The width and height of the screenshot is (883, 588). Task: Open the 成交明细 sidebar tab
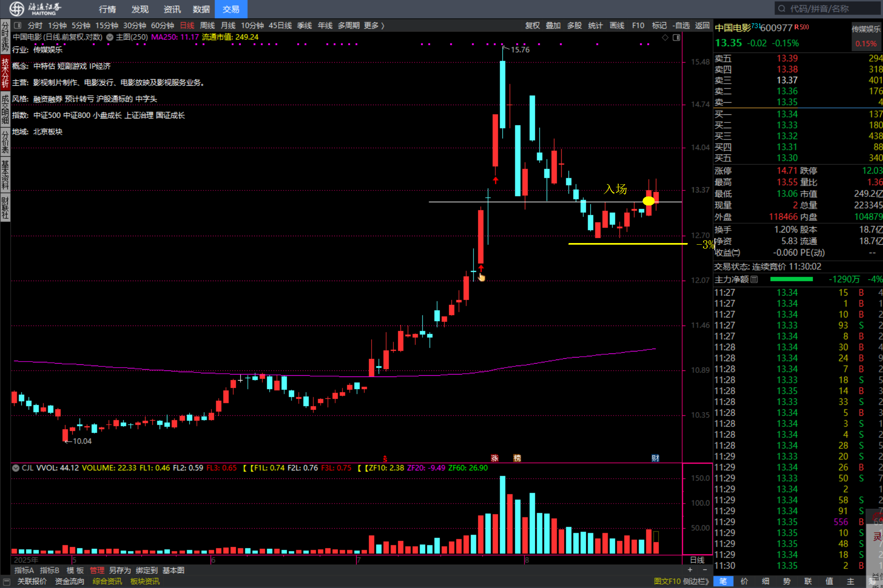5,109
